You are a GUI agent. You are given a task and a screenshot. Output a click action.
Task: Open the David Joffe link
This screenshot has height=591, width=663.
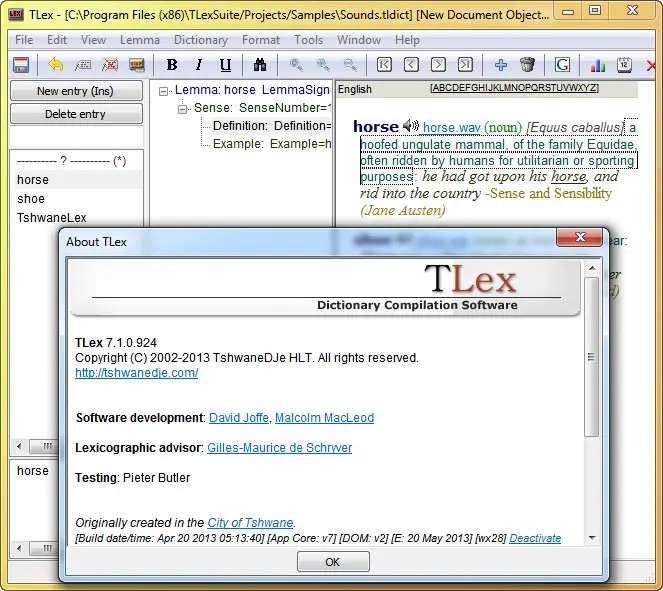(239, 418)
